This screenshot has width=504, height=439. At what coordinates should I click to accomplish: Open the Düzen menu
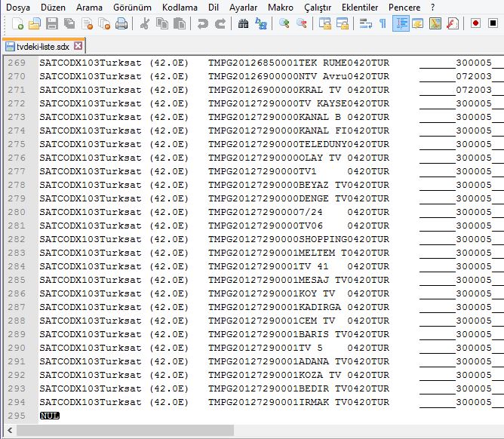[x=53, y=8]
